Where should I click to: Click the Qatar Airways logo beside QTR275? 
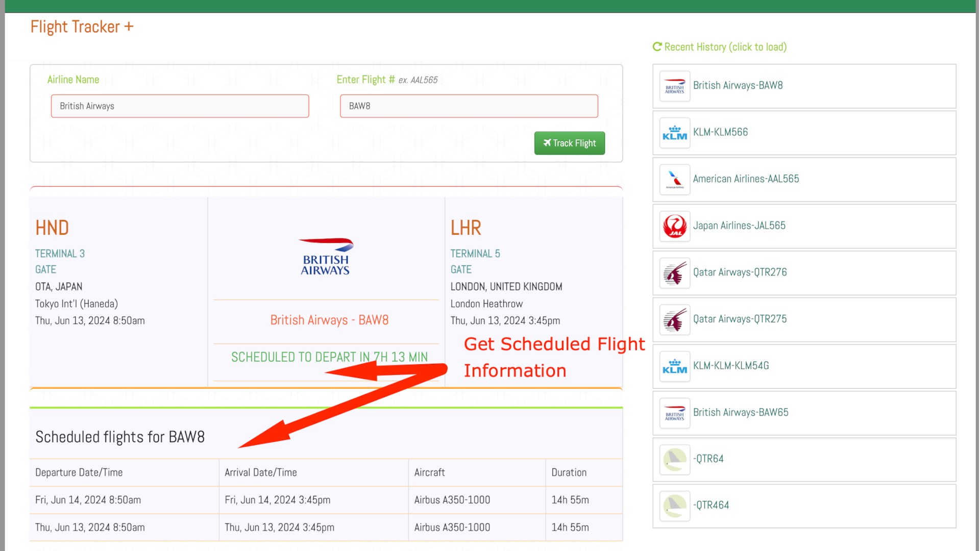click(x=675, y=320)
